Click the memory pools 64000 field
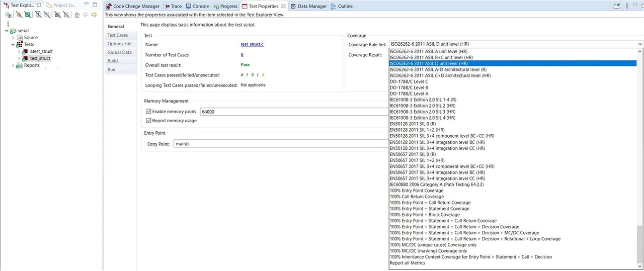Screen dimensions: 644x271 (294, 112)
